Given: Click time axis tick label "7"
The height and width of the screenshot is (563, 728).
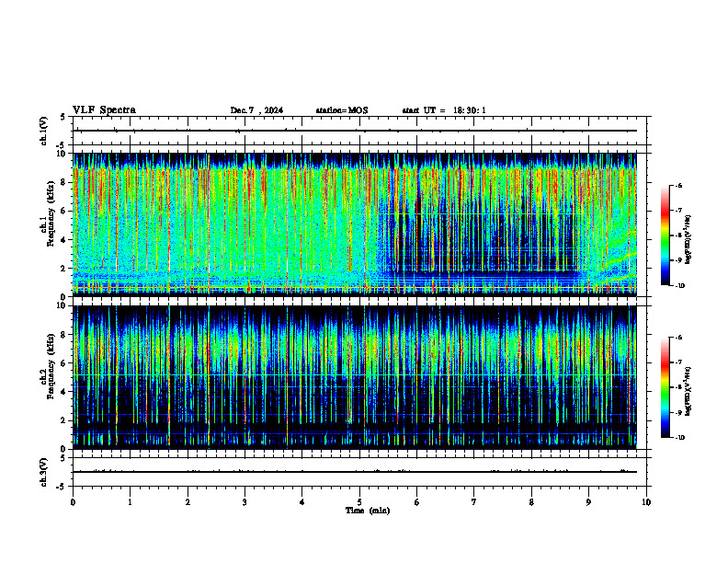Looking at the screenshot, I should click(x=474, y=502).
